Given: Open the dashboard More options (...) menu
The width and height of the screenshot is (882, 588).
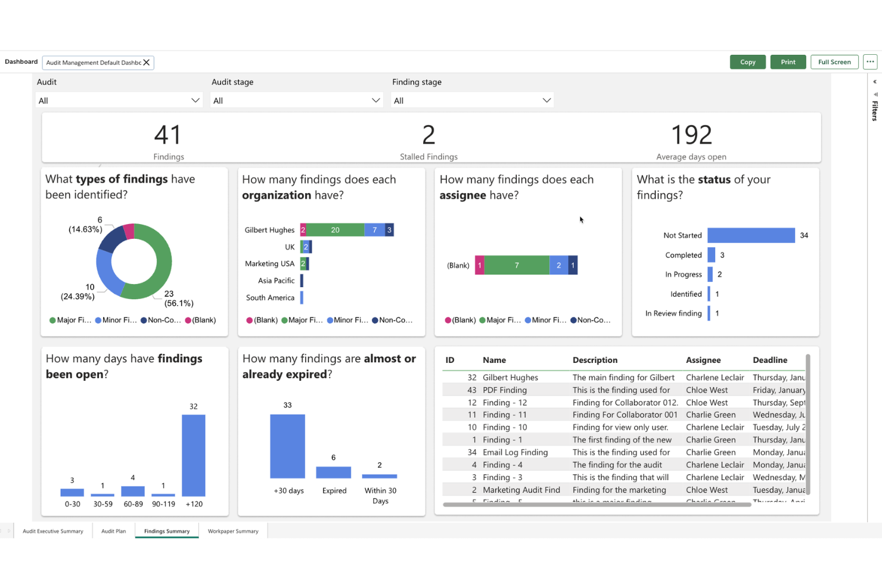Looking at the screenshot, I should point(870,61).
